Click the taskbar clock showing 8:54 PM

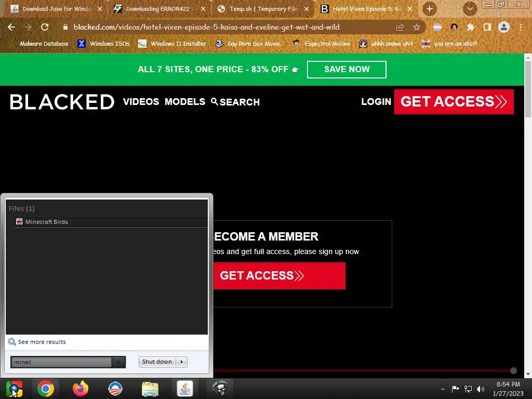tap(508, 389)
